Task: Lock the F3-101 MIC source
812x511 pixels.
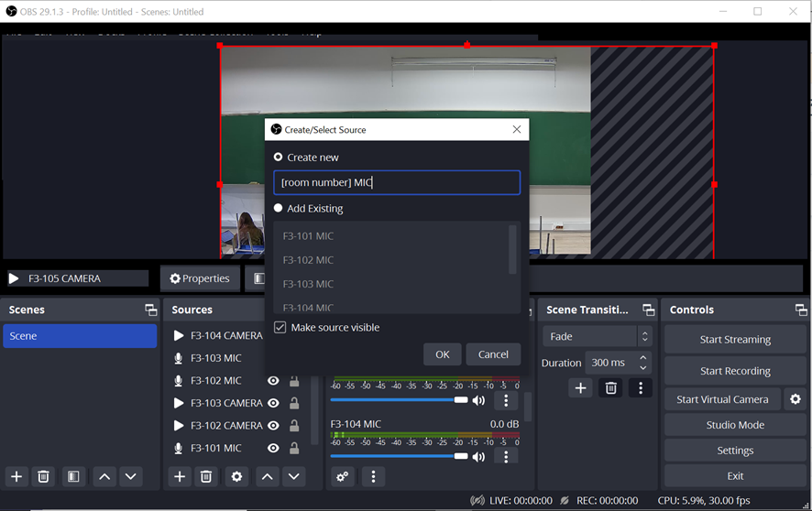Action: [294, 448]
